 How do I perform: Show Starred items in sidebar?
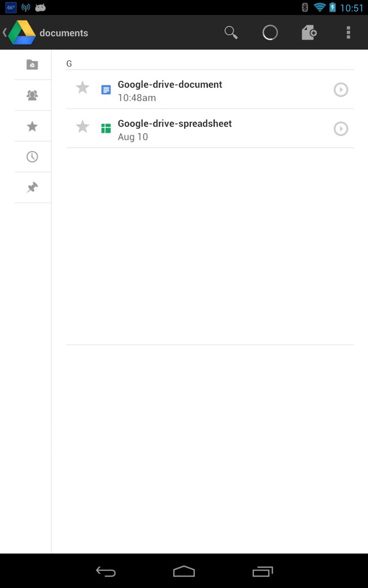click(32, 126)
